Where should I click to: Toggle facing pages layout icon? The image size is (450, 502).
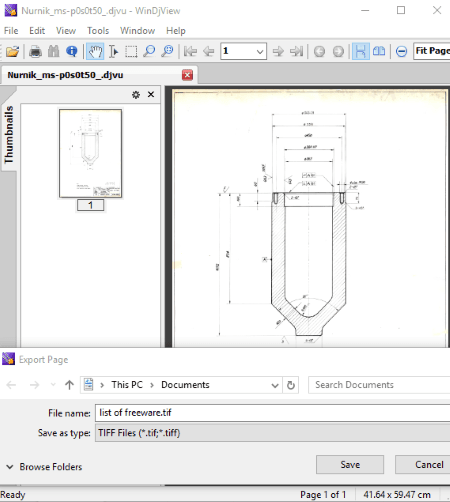pyautogui.click(x=379, y=51)
